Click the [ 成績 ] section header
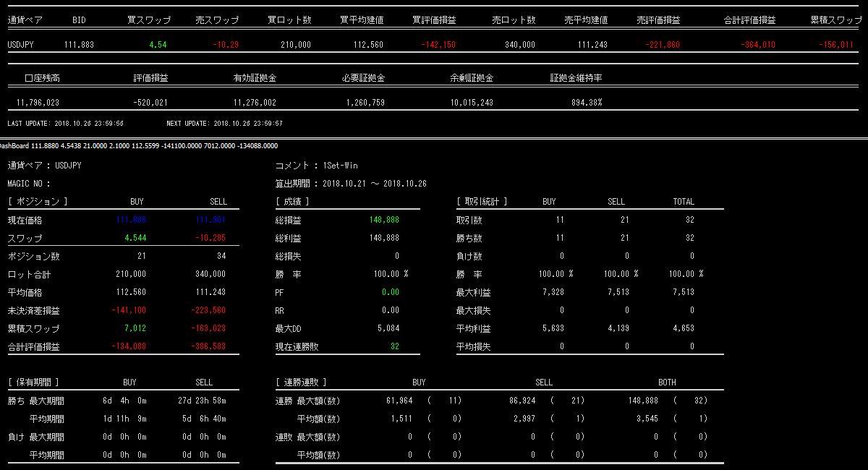 [292, 202]
